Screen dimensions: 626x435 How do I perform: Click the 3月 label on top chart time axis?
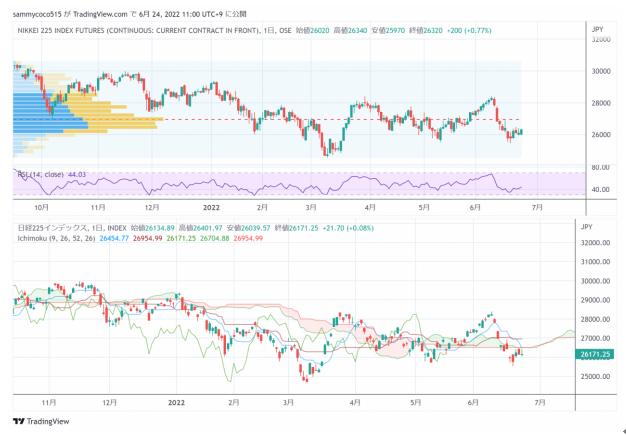[x=311, y=207]
